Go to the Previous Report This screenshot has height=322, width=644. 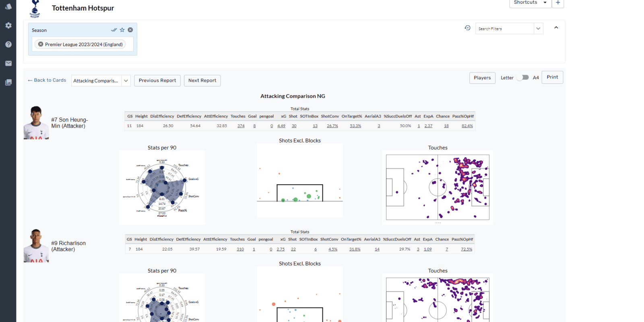(x=157, y=80)
